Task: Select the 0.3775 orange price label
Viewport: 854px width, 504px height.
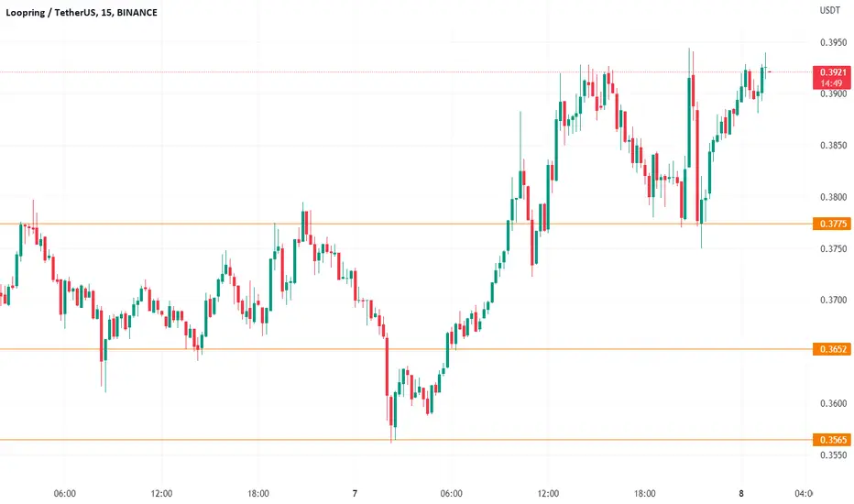Action: click(832, 224)
